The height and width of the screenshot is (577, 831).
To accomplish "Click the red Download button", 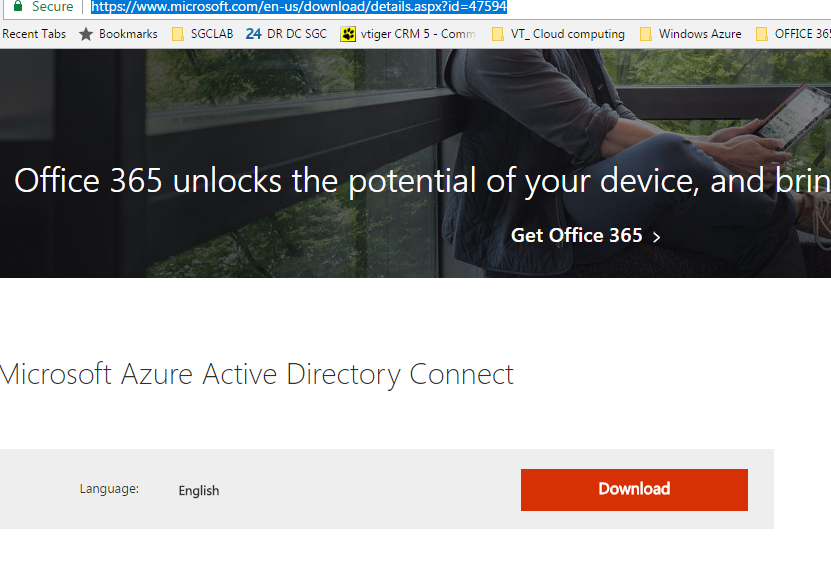I will coord(634,490).
